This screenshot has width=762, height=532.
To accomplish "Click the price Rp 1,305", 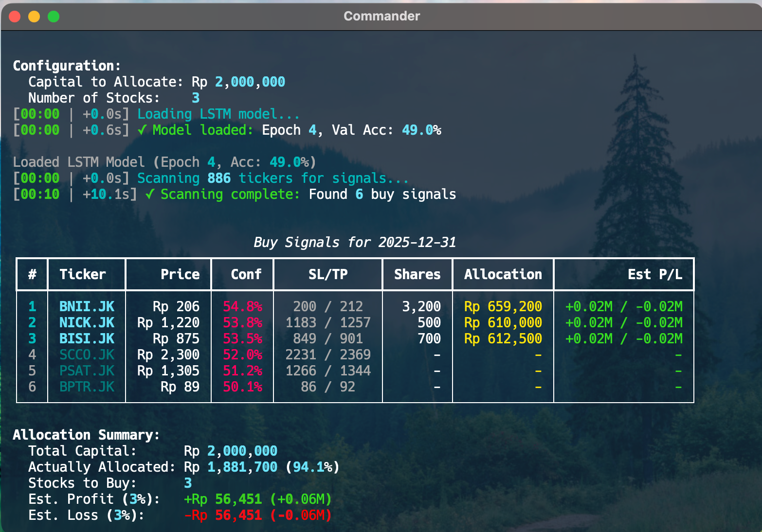I will click(x=168, y=371).
